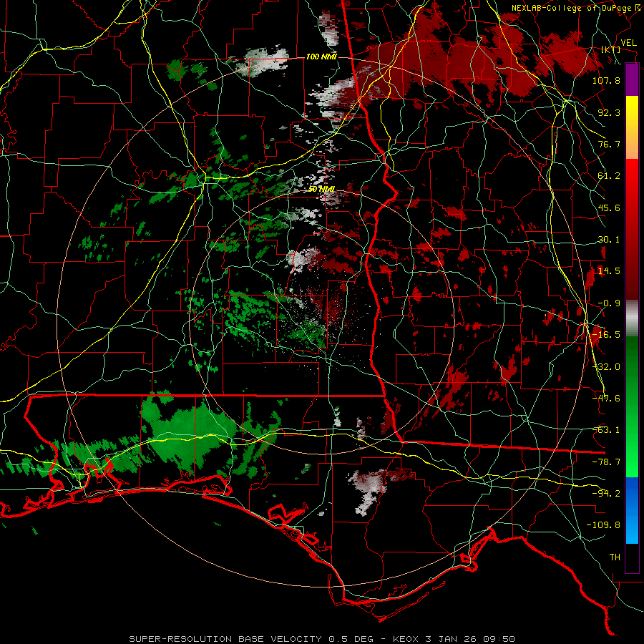
Task: Click the [KT] units label
Action: coord(611,49)
